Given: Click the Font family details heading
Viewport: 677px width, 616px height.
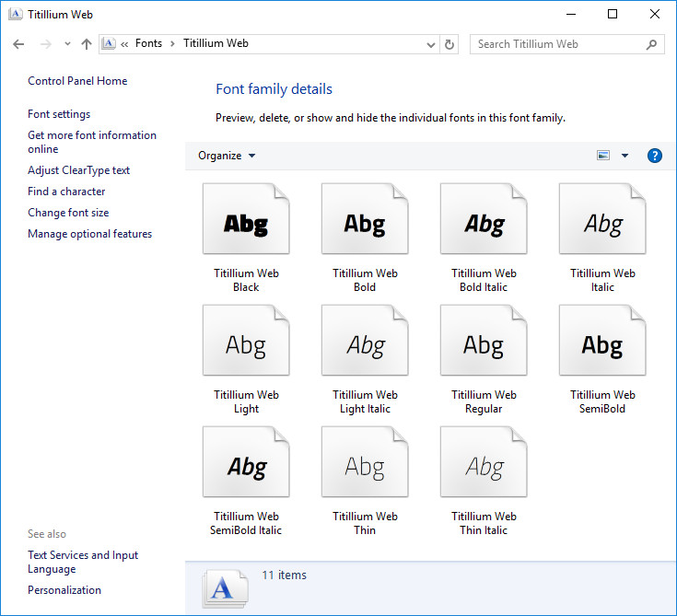Looking at the screenshot, I should point(274,89).
